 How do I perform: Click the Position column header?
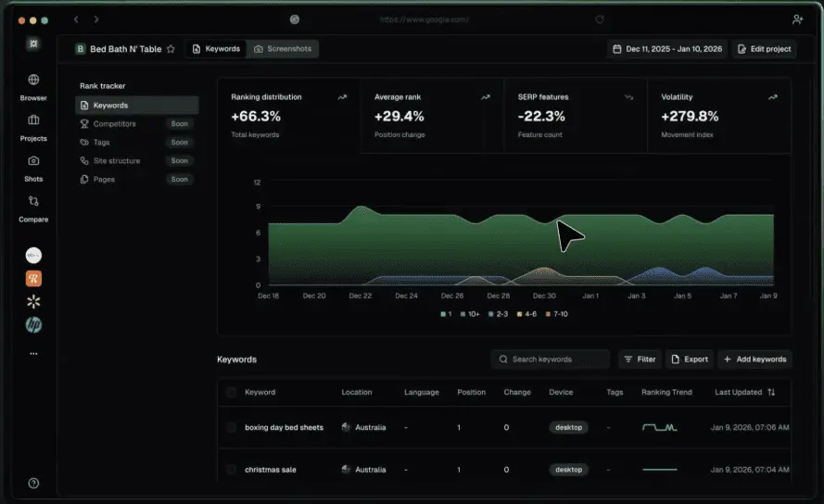(x=471, y=392)
